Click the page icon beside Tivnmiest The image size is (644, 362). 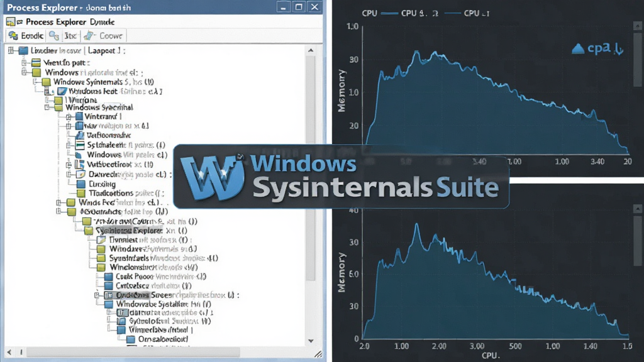(101, 239)
